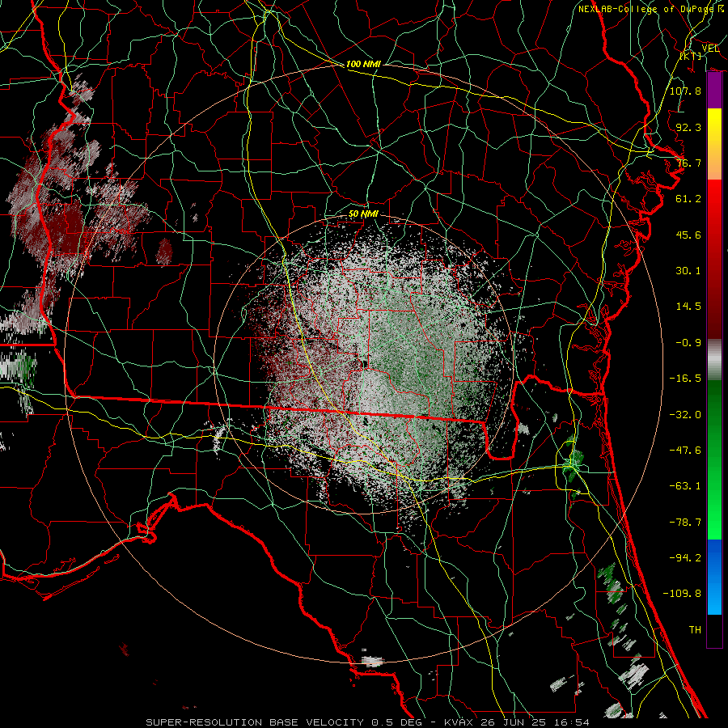
Task: Pick the purple segment of the color bar
Action: tap(714, 91)
